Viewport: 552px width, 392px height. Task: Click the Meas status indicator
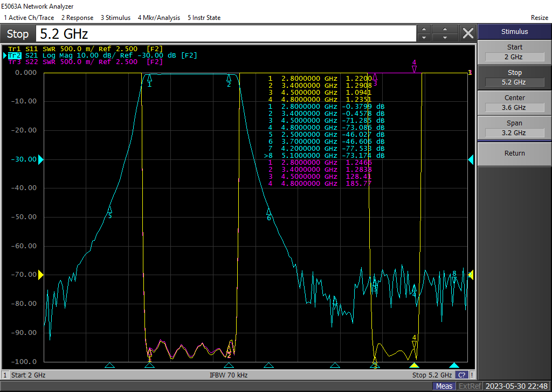point(444,386)
